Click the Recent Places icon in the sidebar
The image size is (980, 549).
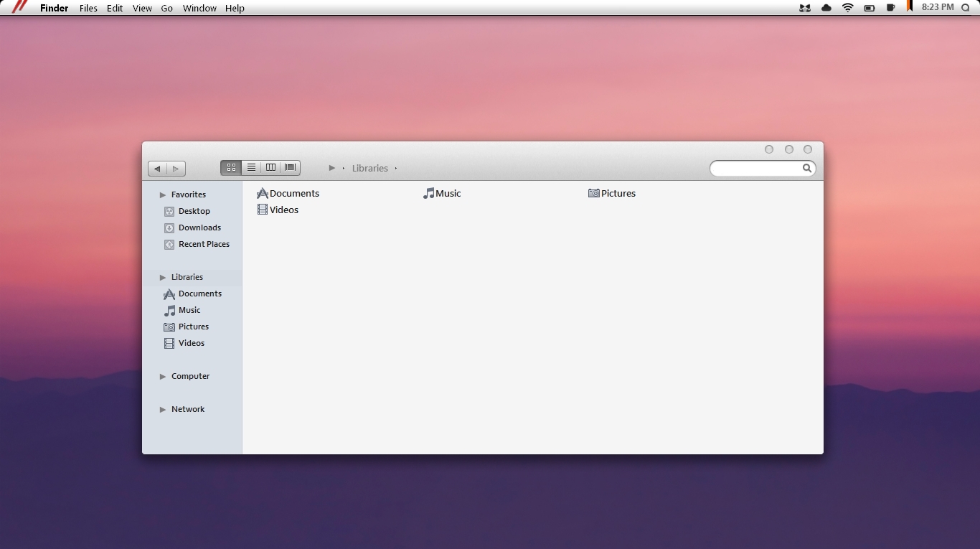point(169,244)
